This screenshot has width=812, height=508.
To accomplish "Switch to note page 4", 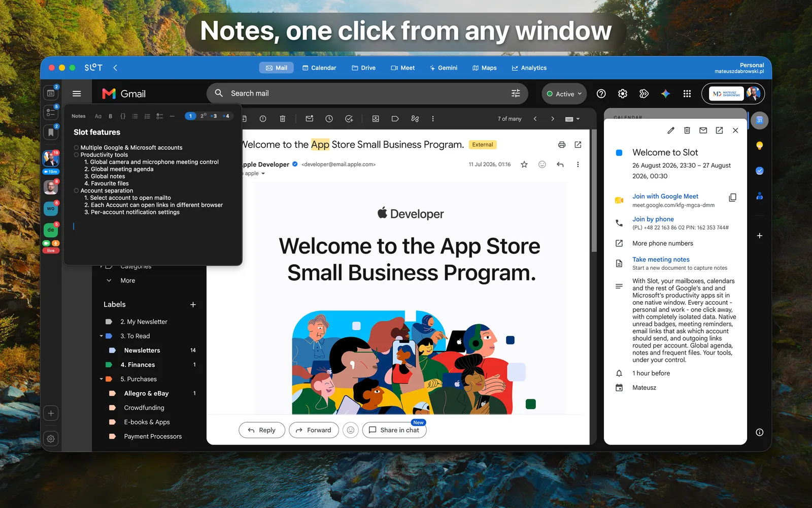I will point(227,116).
